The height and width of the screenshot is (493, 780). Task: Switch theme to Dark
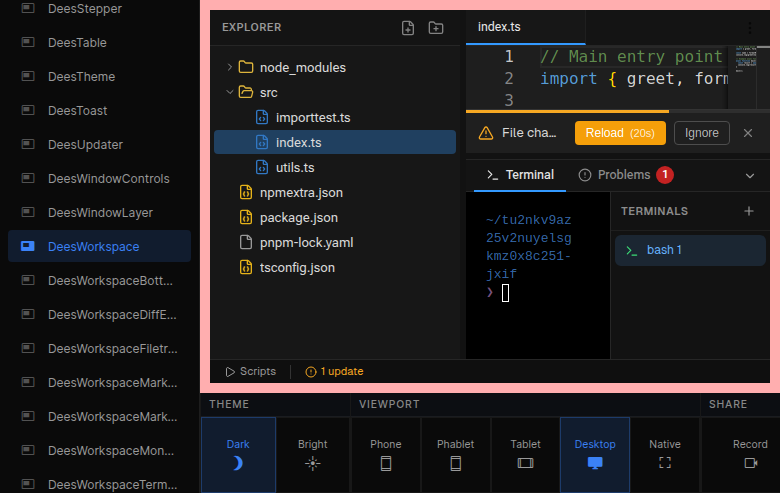(238, 453)
